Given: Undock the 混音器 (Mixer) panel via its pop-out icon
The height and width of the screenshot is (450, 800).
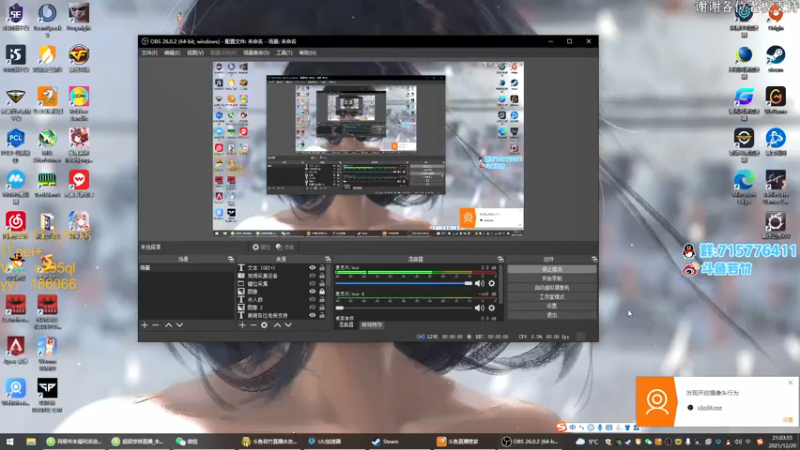Looking at the screenshot, I should coord(500,259).
